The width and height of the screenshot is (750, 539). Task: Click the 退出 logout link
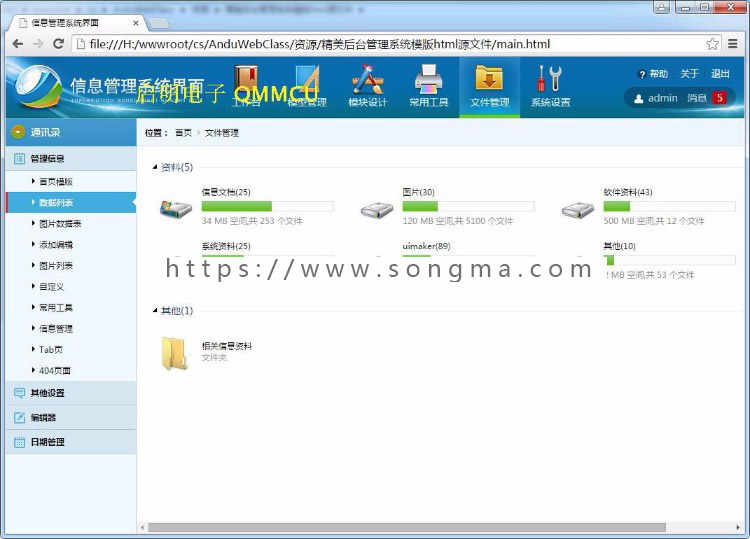720,74
